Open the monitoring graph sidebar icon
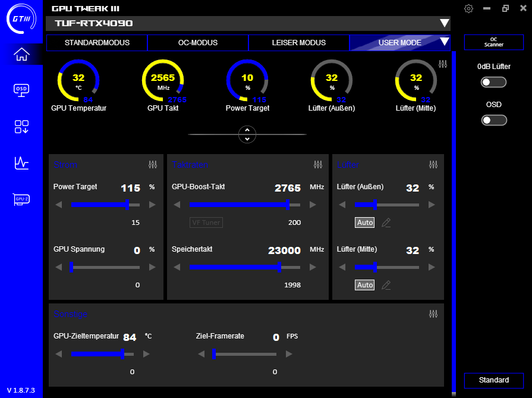The width and height of the screenshot is (532, 398). [x=21, y=163]
